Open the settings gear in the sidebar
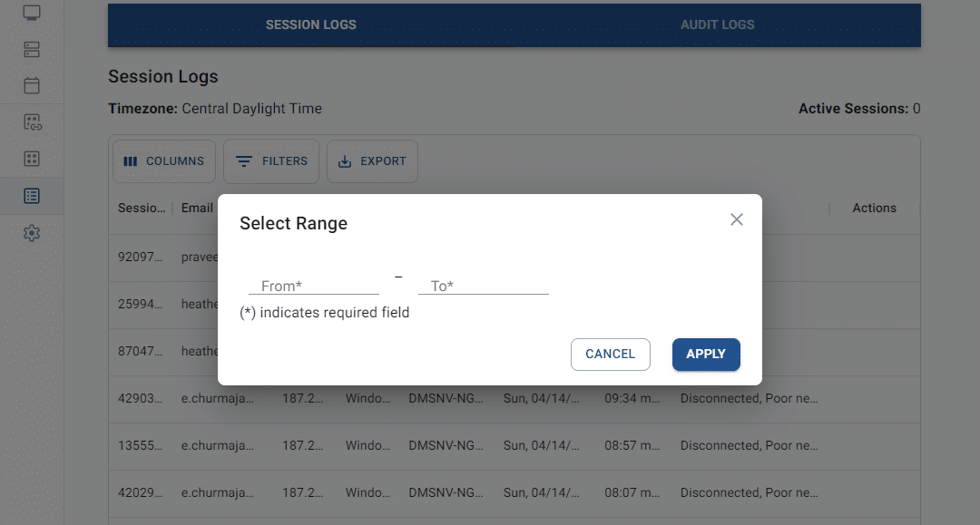This screenshot has height=525, width=980. [32, 233]
